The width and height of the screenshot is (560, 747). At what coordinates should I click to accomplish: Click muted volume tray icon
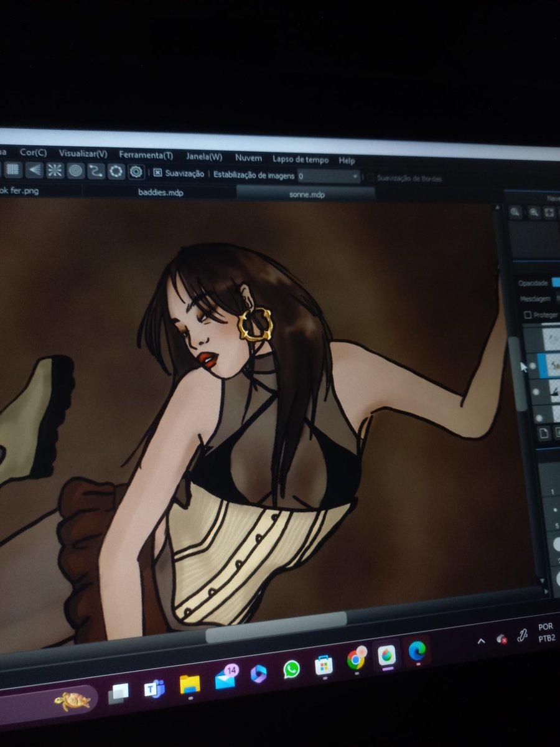(501, 638)
